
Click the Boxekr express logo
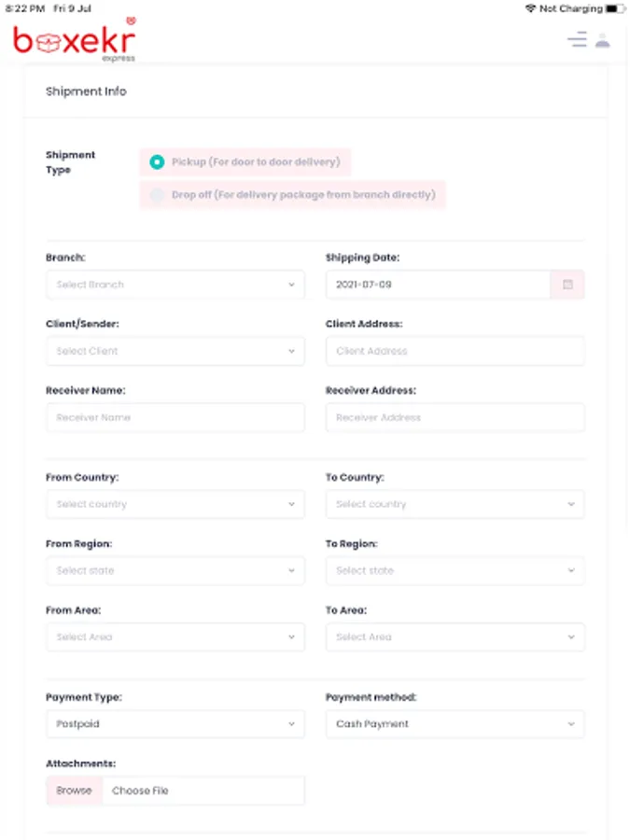[x=75, y=40]
